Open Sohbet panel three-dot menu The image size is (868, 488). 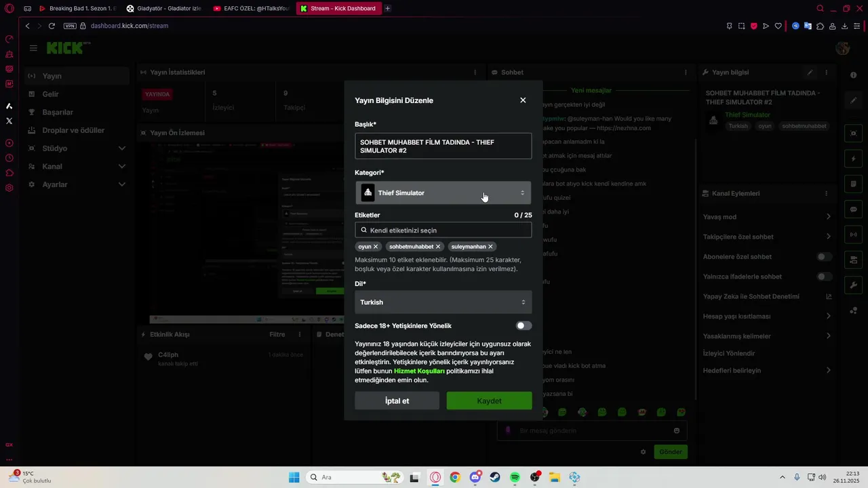point(686,73)
